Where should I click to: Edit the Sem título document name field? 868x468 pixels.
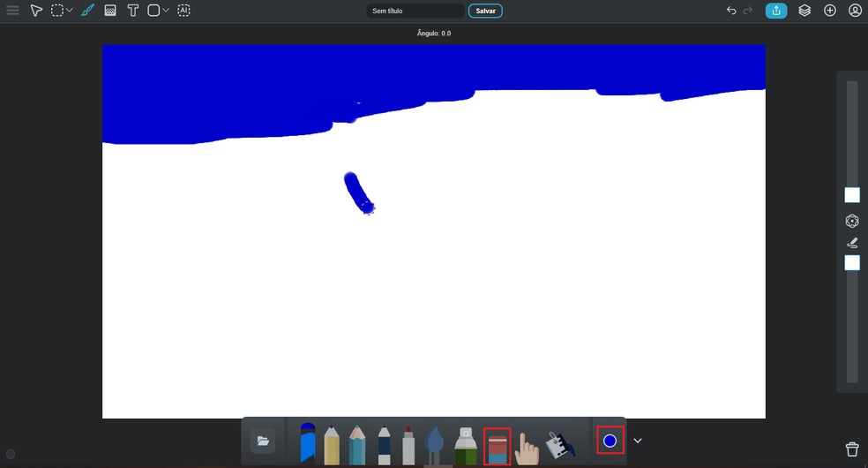coord(415,11)
